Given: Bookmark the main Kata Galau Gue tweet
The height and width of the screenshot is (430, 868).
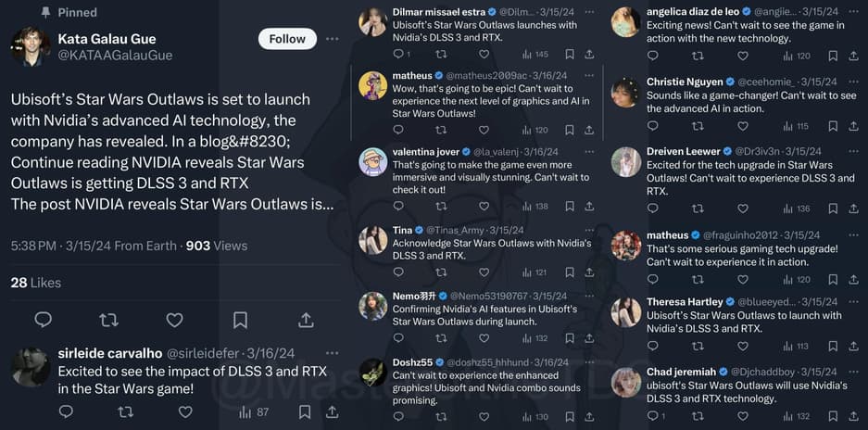Looking at the screenshot, I should (x=240, y=320).
